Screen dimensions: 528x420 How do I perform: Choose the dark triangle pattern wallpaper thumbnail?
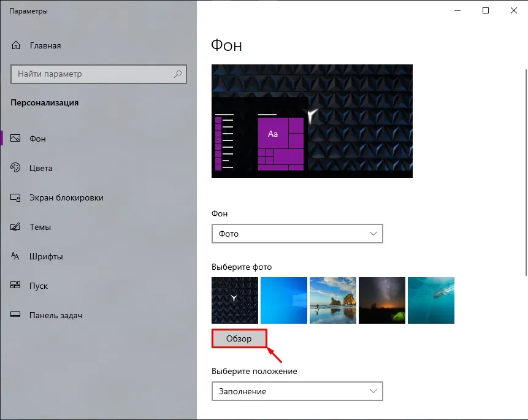click(235, 300)
